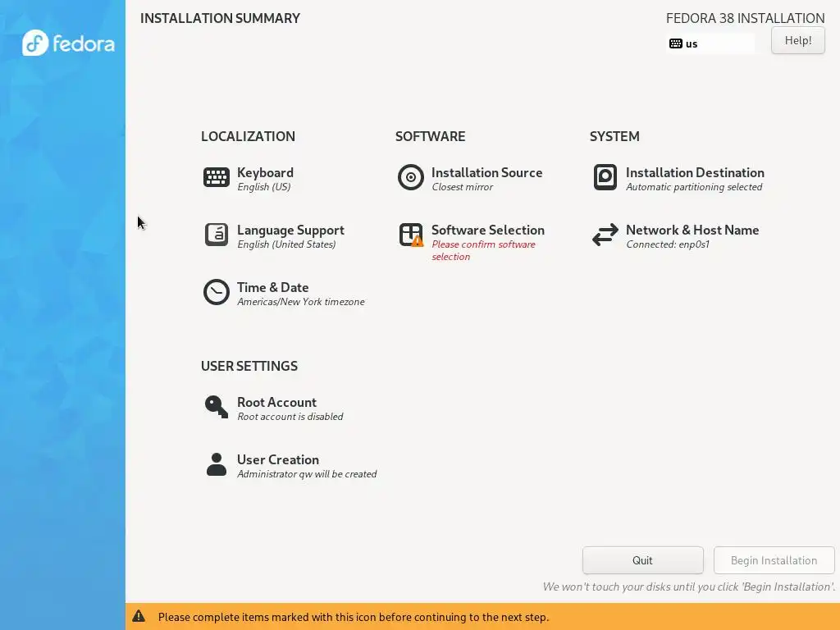Click 'Connected: enp0s1' status text
Viewport: 840px width, 630px height.
tap(668, 244)
